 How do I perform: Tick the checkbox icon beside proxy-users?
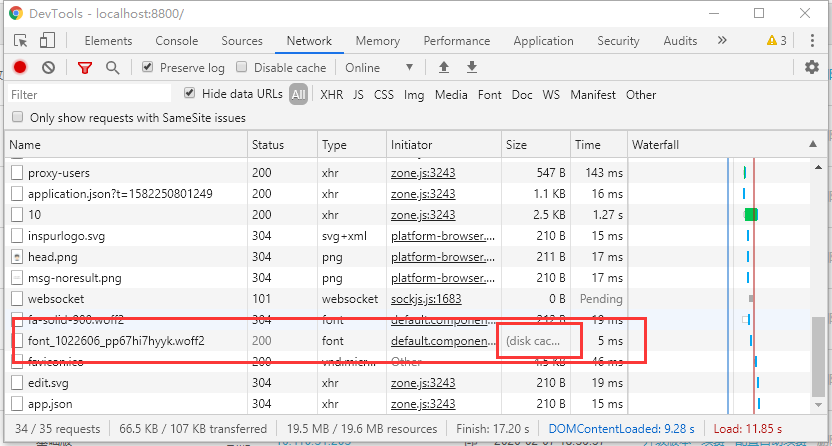point(18,173)
